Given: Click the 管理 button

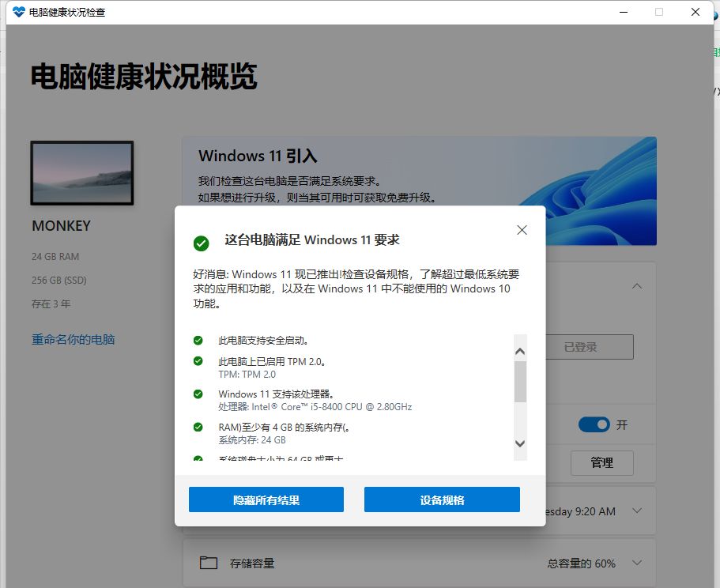Looking at the screenshot, I should tap(602, 462).
